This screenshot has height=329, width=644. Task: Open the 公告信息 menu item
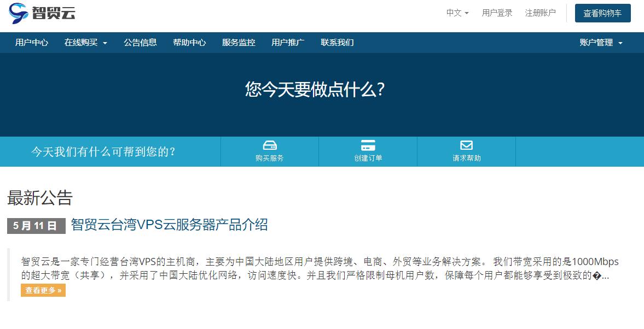pyautogui.click(x=140, y=42)
